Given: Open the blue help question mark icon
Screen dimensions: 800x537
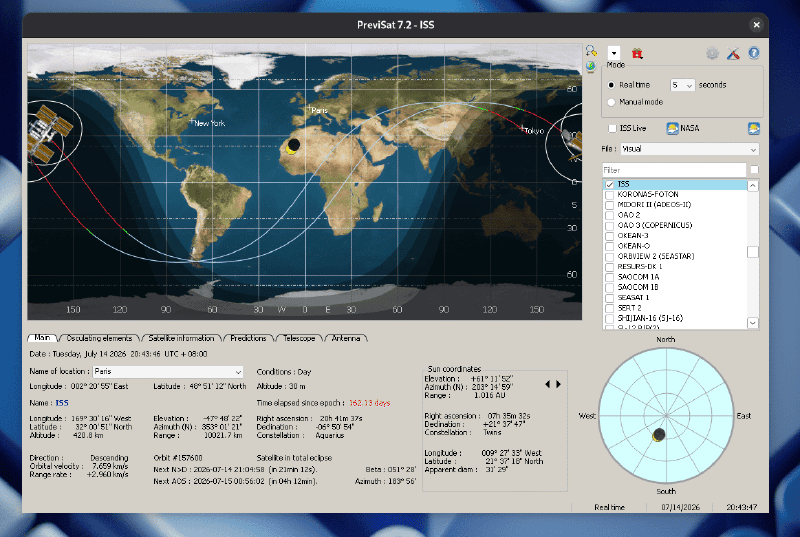Looking at the screenshot, I should (x=754, y=53).
